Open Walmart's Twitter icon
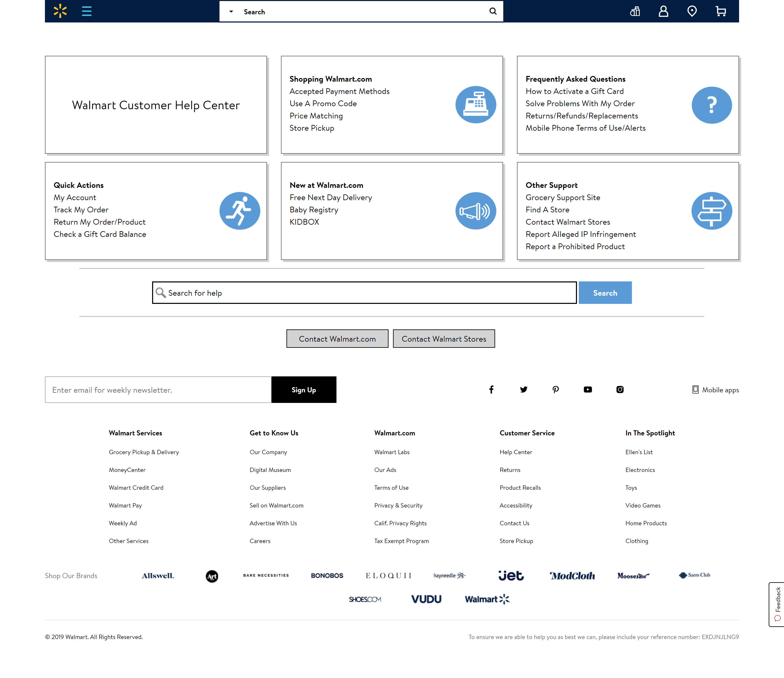Screen dimensions: 784x678 pos(523,389)
